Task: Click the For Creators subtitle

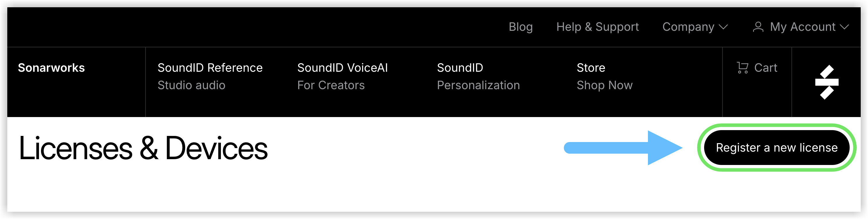Action: 331,85
